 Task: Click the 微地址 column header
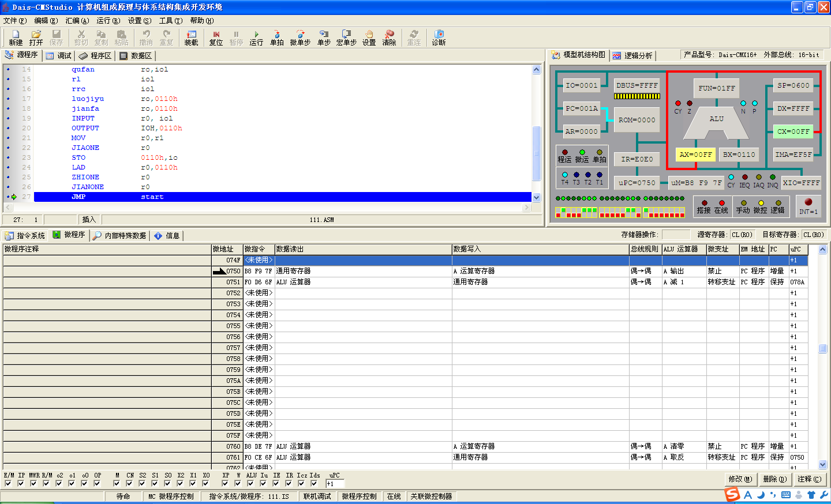pos(227,249)
